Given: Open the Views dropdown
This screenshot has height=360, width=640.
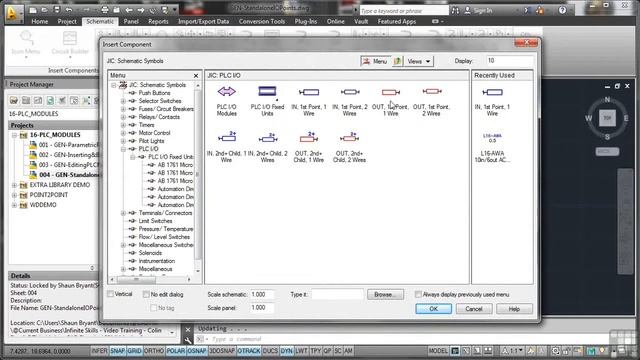Looking at the screenshot, I should coord(418,61).
